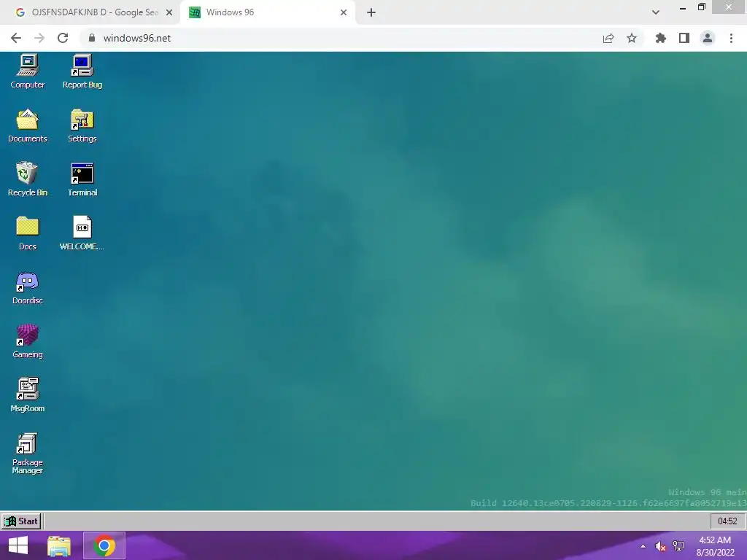
Task: Expand the tab search dropdown
Action: pos(656,12)
